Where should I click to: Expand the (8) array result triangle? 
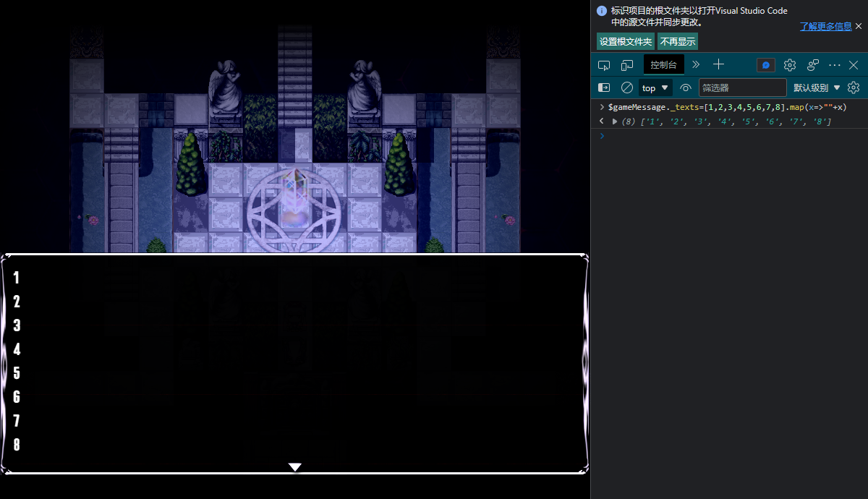[615, 121]
